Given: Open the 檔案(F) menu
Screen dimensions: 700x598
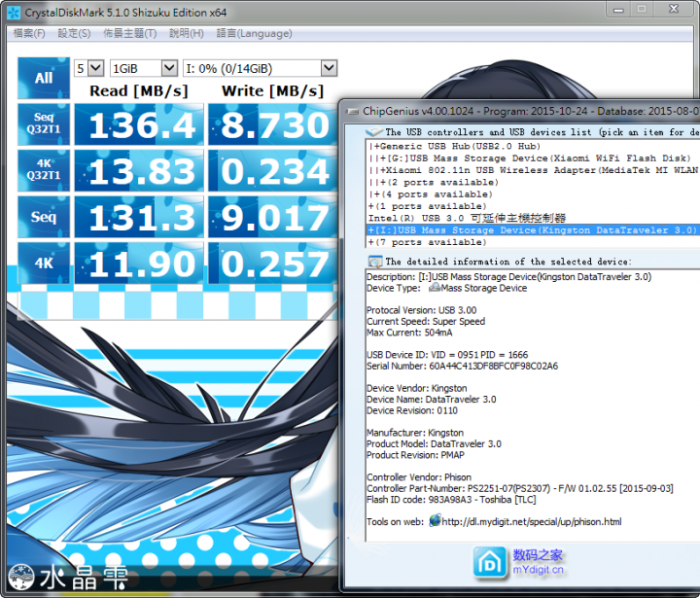Looking at the screenshot, I should pyautogui.click(x=29, y=33).
